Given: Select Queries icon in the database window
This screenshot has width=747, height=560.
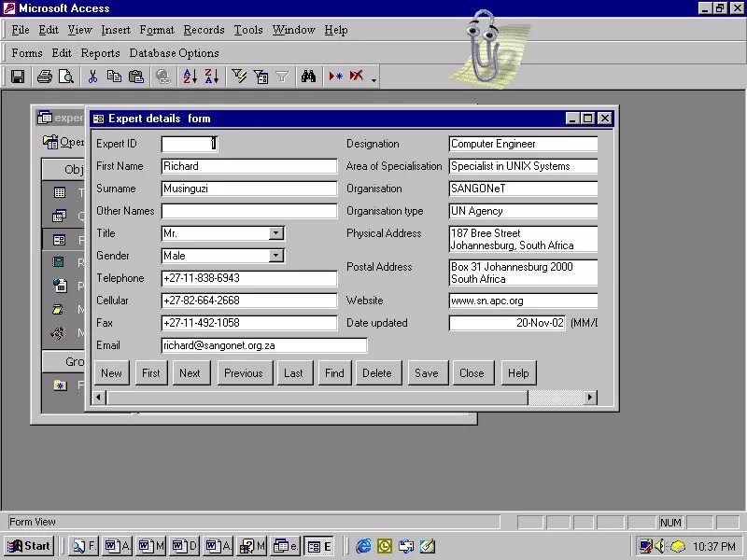Looking at the screenshot, I should tap(60, 216).
